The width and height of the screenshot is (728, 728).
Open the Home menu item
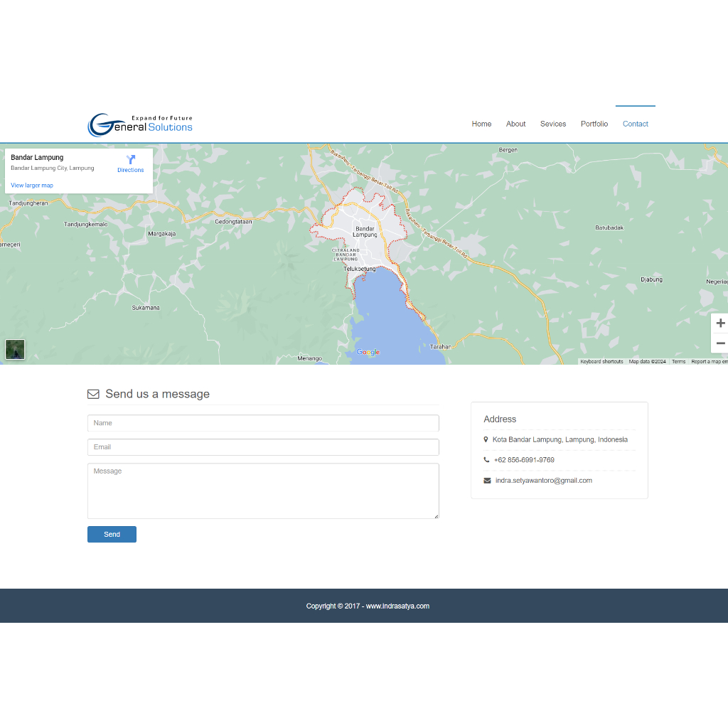pos(481,124)
